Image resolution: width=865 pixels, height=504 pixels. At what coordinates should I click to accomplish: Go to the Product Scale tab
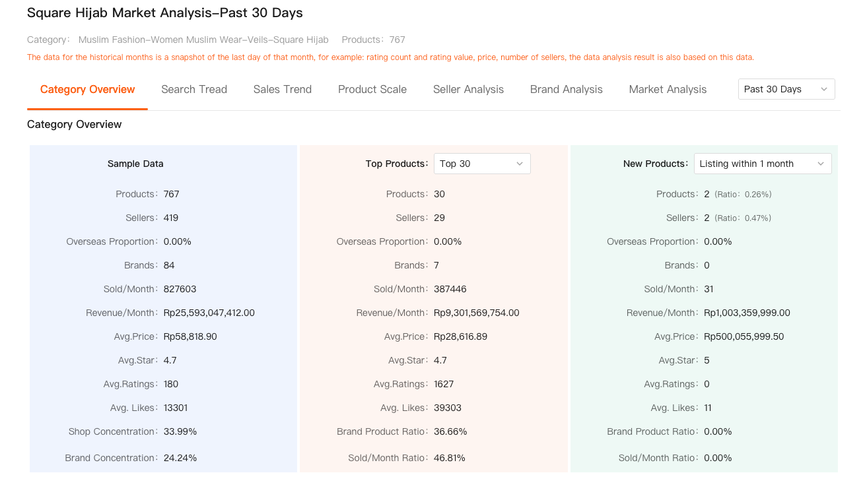[372, 89]
